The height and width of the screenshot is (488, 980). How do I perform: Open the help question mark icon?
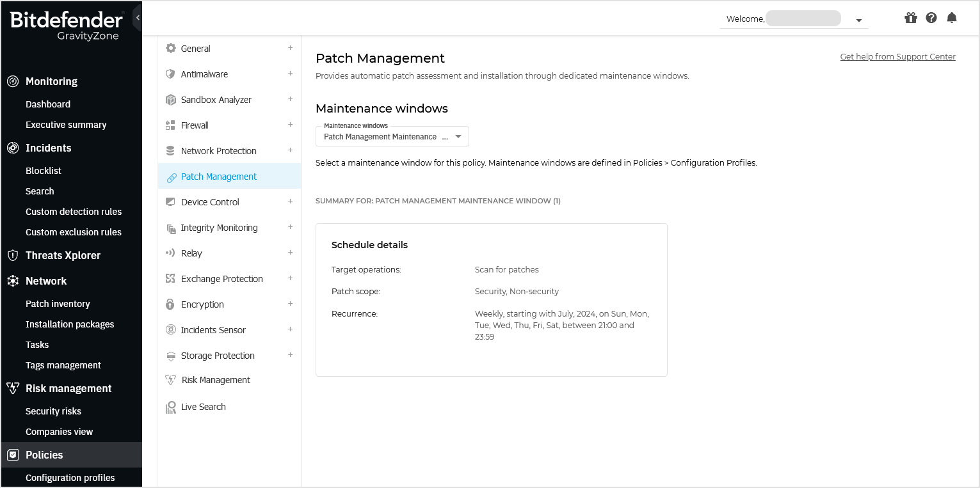tap(931, 18)
